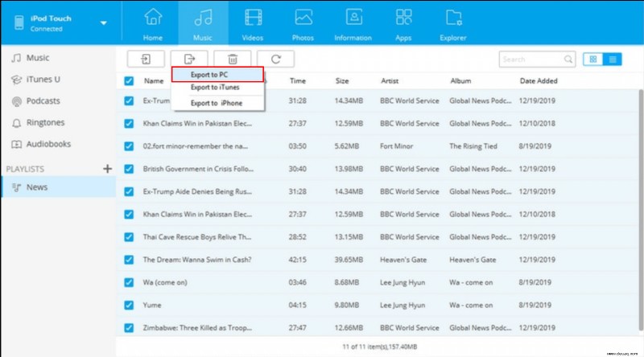Viewport: 644px width, 357px height.
Task: Choose Export to PC
Action: (217, 75)
